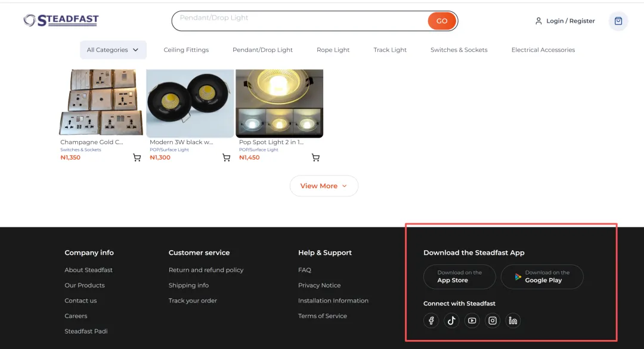This screenshot has width=644, height=349.
Task: Open Steadfast LinkedIn icon
Action: 513,320
